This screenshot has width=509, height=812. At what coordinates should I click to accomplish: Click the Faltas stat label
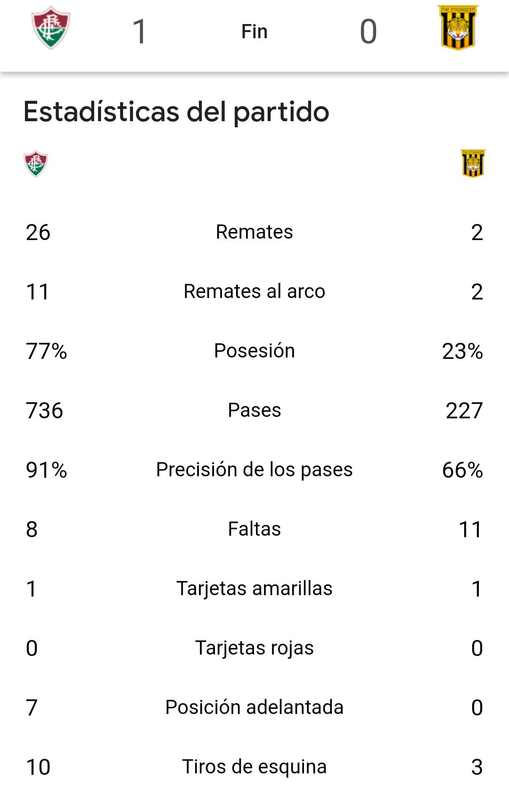(254, 529)
